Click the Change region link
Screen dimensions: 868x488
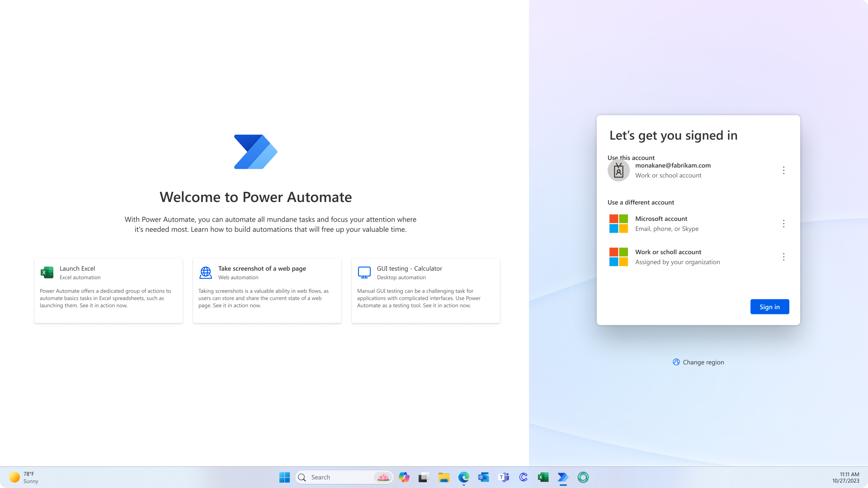[703, 362]
